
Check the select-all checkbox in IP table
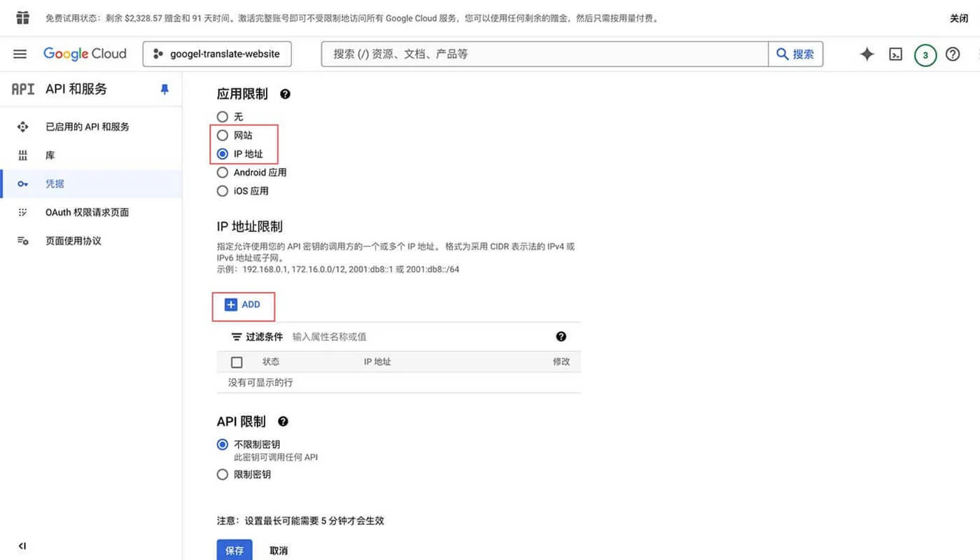tap(237, 362)
